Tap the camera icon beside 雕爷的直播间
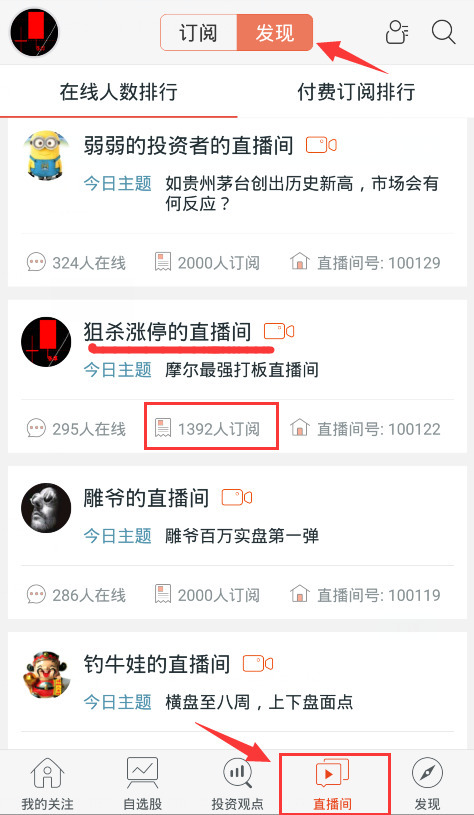Viewport: 474px width, 815px height. pyautogui.click(x=237, y=497)
